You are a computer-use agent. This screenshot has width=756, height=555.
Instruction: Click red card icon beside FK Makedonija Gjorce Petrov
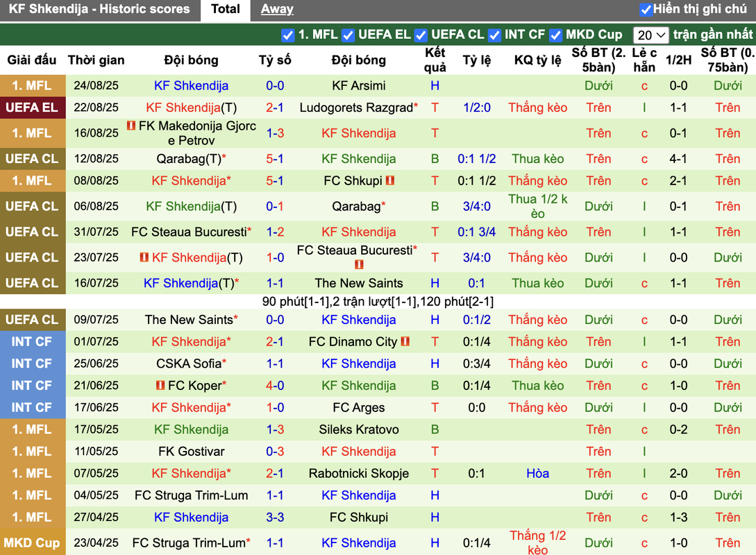[131, 126]
